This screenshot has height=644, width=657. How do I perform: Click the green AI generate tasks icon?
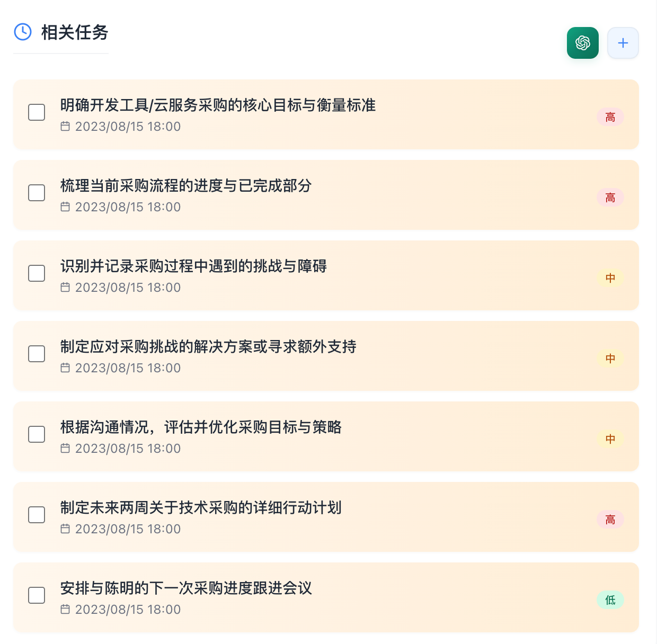point(582,43)
